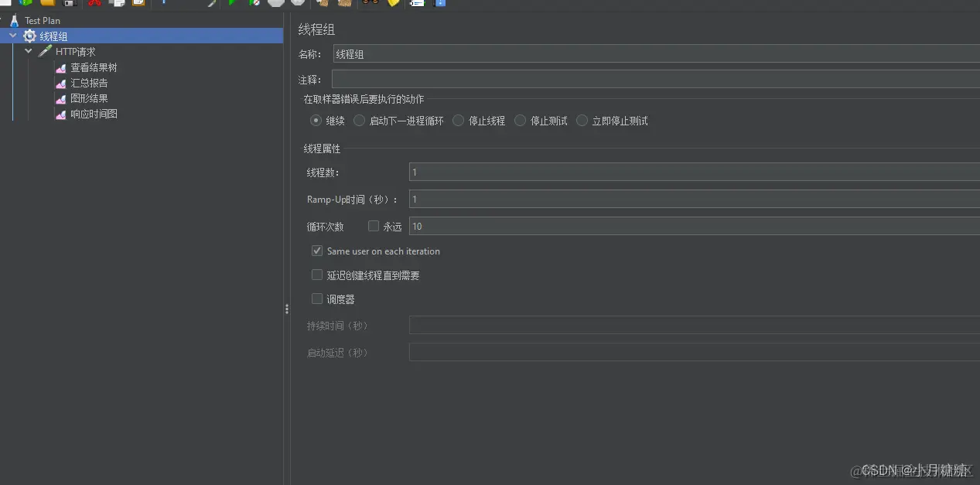
Task: Start the test without pauses
Action: [252, 4]
